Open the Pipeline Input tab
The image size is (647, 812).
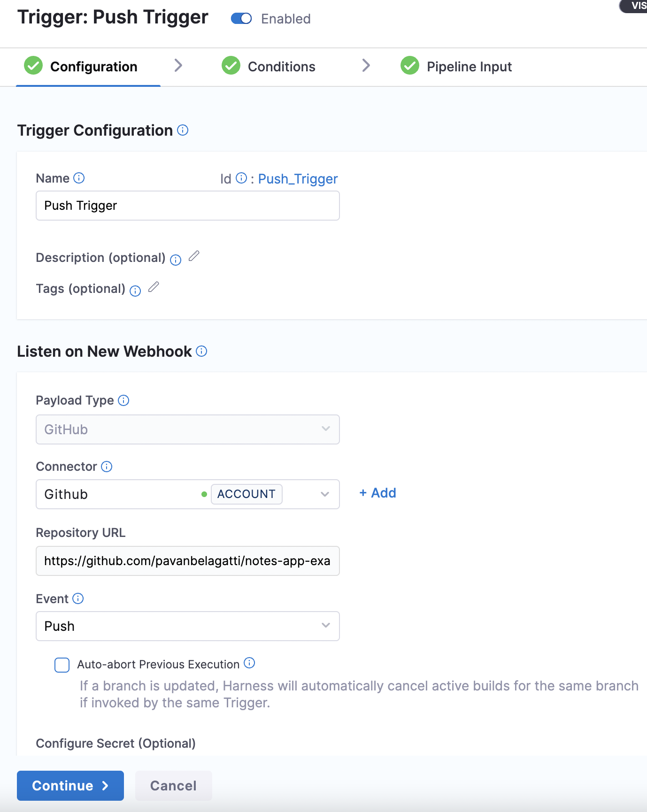(x=469, y=66)
